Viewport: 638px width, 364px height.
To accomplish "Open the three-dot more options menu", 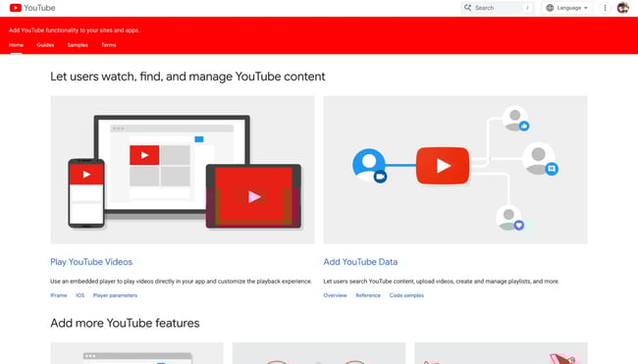I will click(605, 8).
